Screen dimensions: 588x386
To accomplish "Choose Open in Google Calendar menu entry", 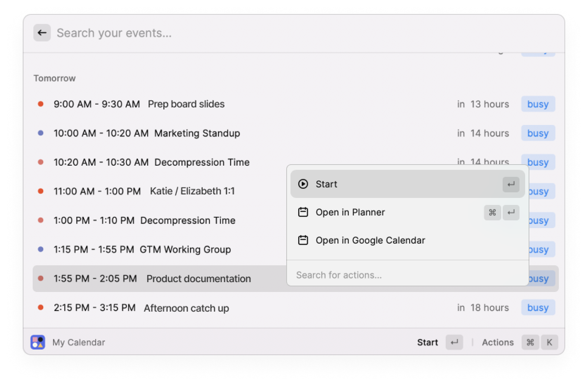I will click(407, 240).
